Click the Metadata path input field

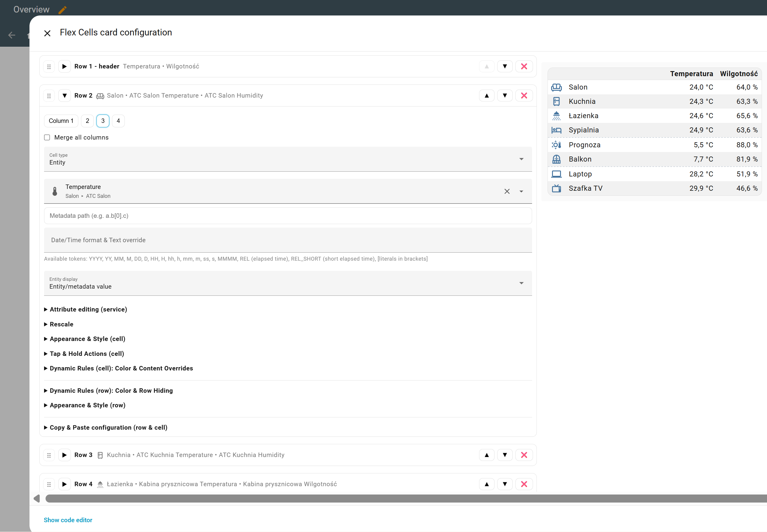[x=287, y=216]
